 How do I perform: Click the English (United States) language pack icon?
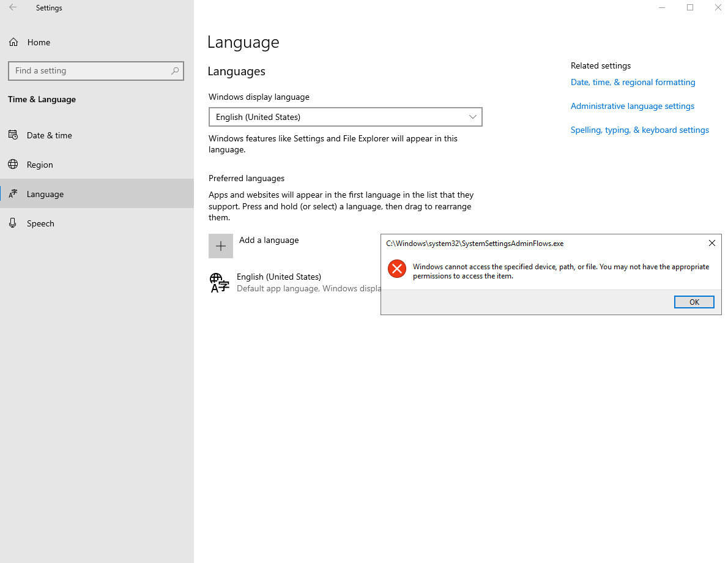click(219, 283)
